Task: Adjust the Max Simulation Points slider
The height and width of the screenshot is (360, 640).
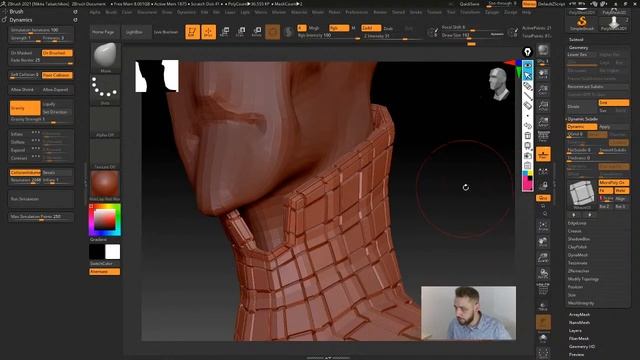Action: click(x=41, y=217)
